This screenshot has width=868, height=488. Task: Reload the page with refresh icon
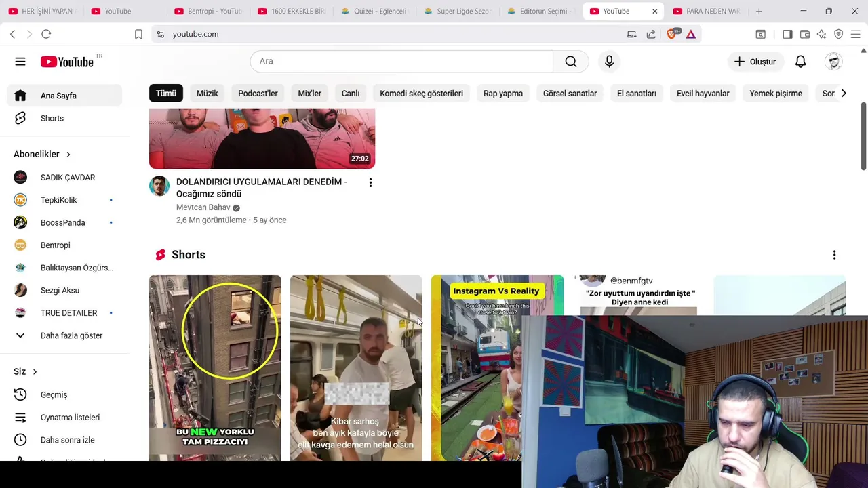(46, 34)
